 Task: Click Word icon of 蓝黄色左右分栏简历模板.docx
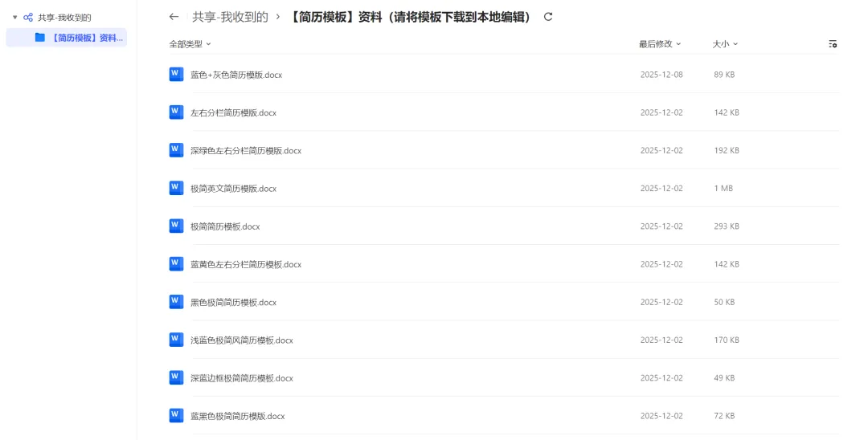tap(176, 264)
